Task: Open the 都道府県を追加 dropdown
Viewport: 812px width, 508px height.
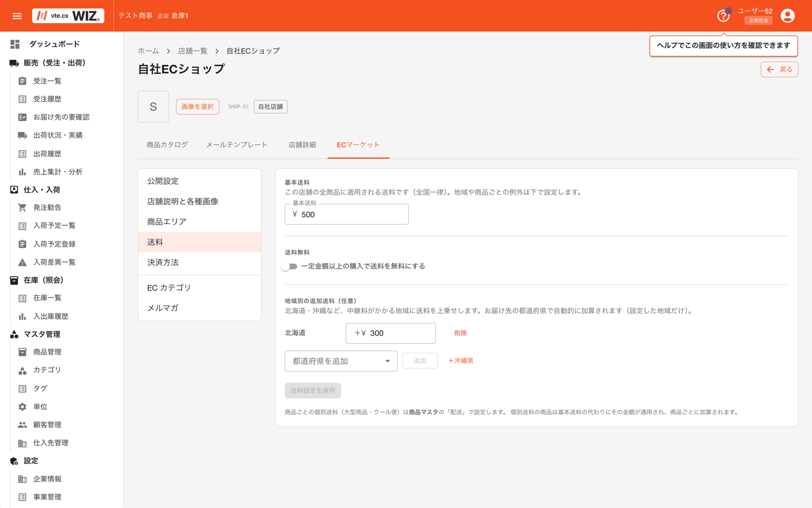Action: [341, 361]
